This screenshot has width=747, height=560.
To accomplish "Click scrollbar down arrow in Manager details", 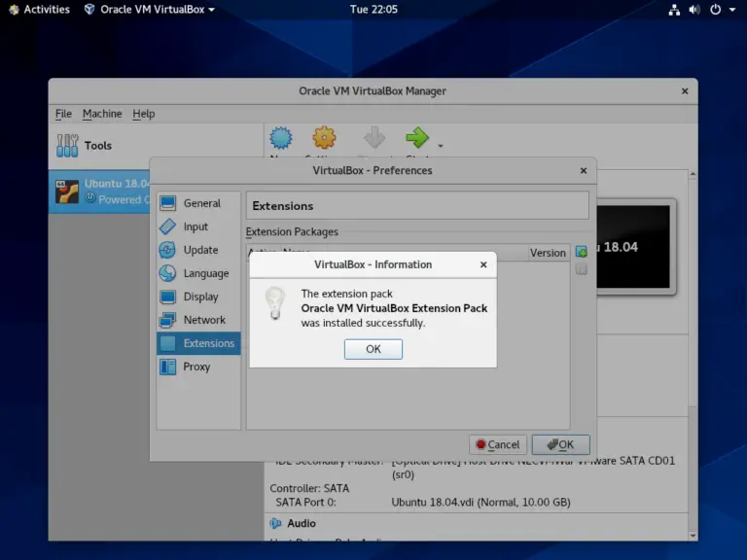I will tap(693, 536).
